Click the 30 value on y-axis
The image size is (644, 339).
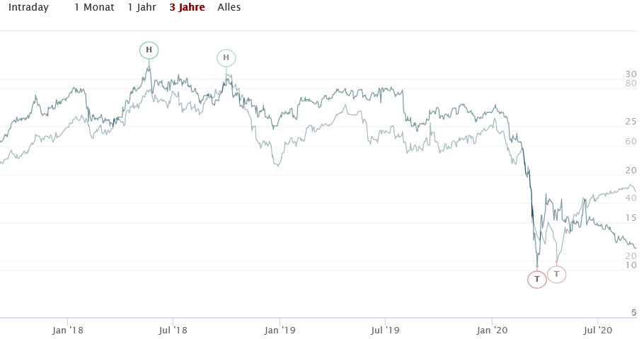click(631, 74)
